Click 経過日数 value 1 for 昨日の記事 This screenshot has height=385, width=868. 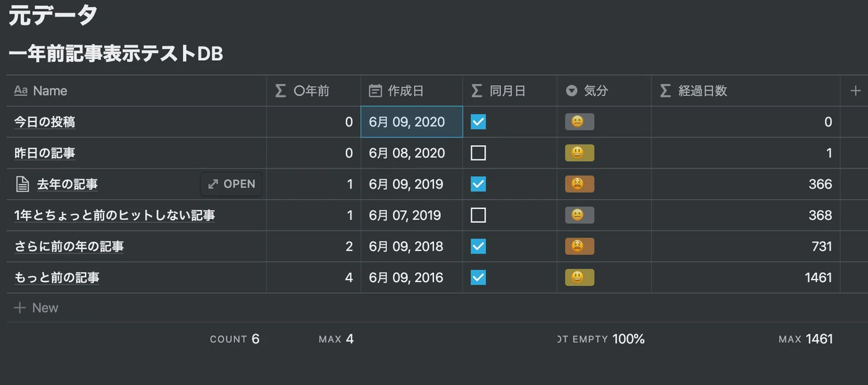[829, 153]
